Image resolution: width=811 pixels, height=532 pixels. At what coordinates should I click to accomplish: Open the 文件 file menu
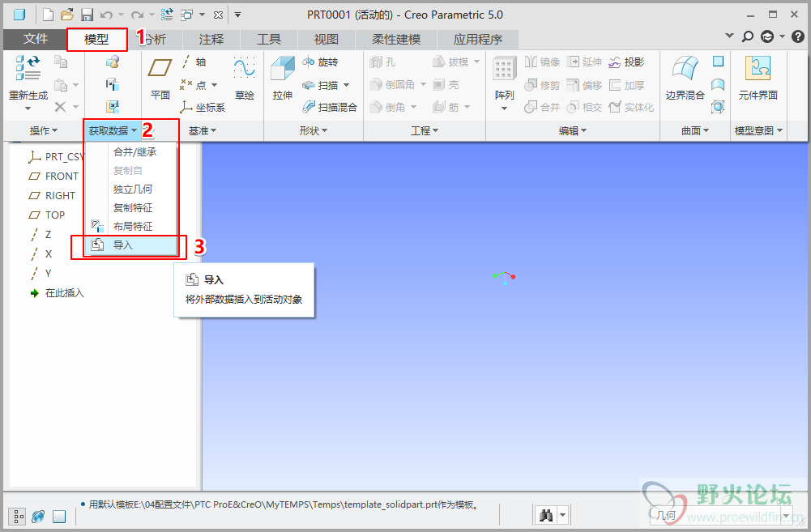point(35,40)
